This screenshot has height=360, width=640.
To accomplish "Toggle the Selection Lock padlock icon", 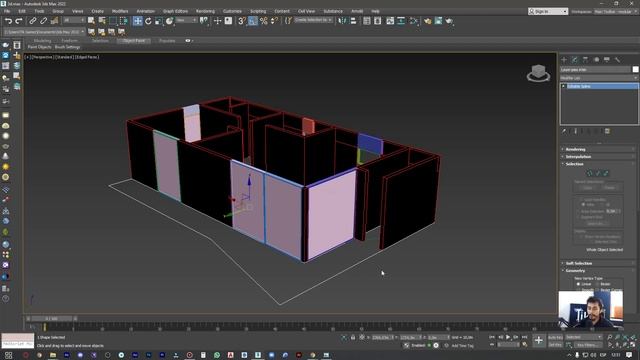I will [x=353, y=337].
